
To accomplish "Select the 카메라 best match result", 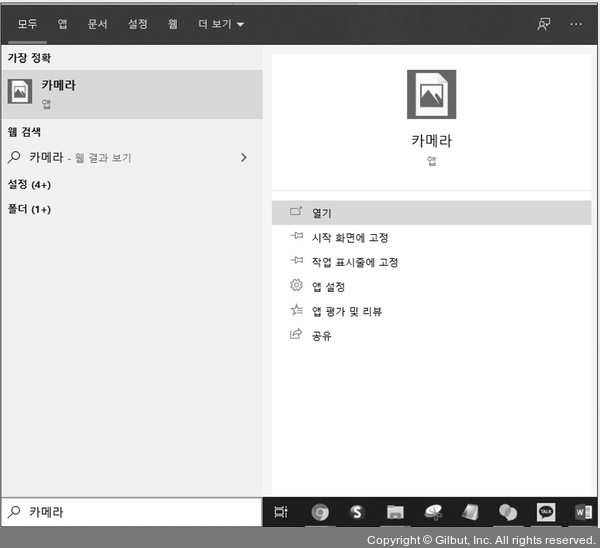I will click(131, 93).
